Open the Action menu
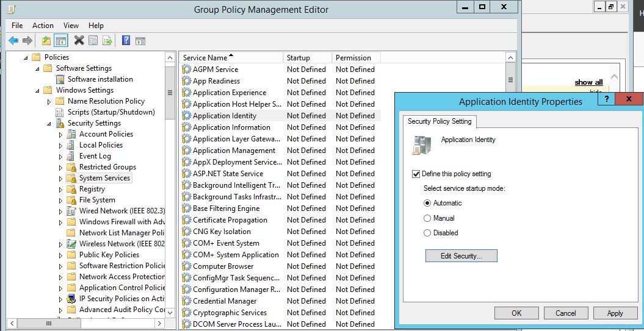The height and width of the screenshot is (331, 644). [43, 26]
